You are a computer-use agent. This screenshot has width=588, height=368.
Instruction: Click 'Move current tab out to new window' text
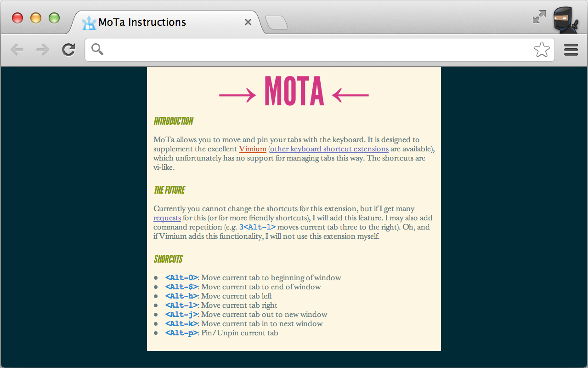click(264, 315)
